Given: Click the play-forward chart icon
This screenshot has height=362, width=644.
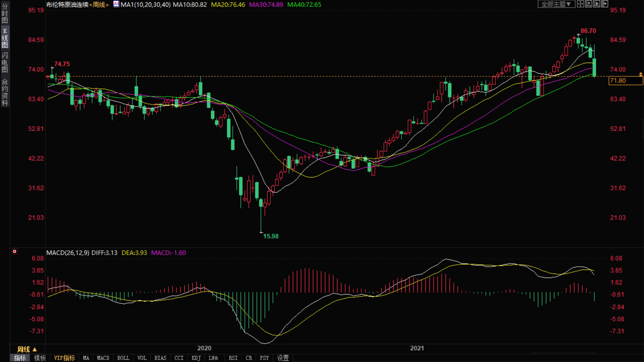Looking at the screenshot, I should (x=597, y=4).
